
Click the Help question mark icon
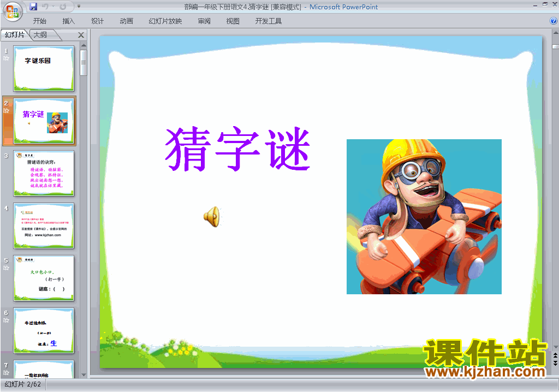coord(554,21)
